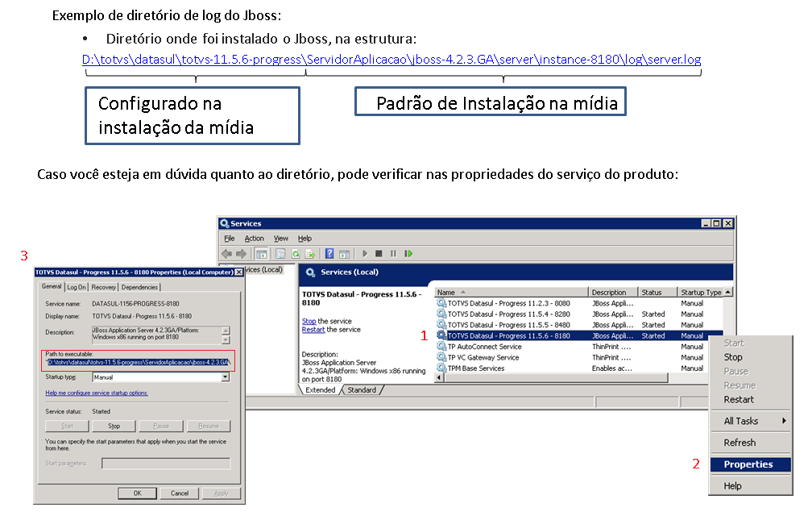
Task: Click gear icon of TP AutoConnect Service
Action: [x=441, y=347]
